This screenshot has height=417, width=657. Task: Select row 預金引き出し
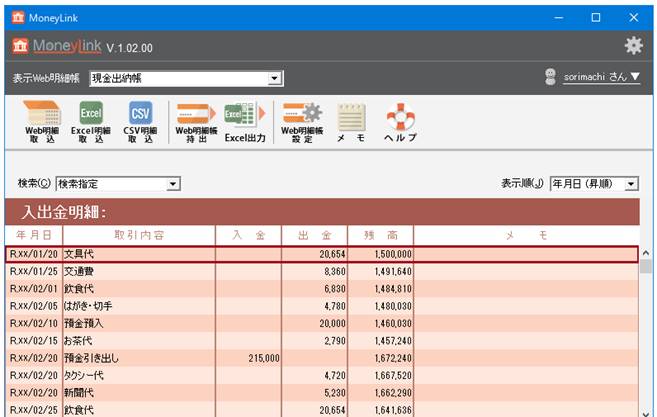[x=322, y=358]
